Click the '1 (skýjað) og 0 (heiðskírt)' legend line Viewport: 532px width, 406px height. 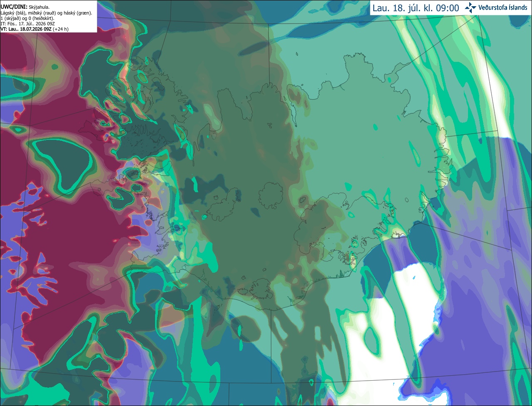27,18
